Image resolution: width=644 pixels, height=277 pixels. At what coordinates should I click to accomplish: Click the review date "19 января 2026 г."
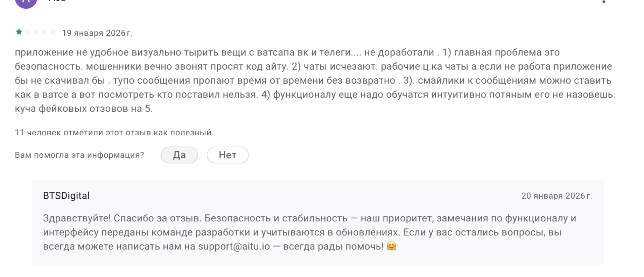(97, 33)
